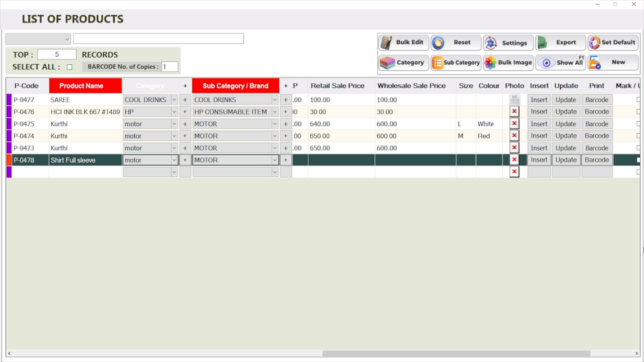Click Barcode button for P-0476 row
644x362 pixels.
pos(597,112)
